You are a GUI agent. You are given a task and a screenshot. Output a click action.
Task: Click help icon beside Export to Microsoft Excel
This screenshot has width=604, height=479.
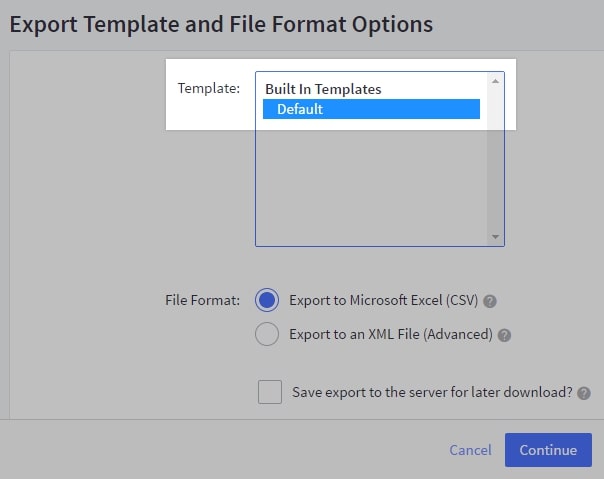click(x=490, y=300)
